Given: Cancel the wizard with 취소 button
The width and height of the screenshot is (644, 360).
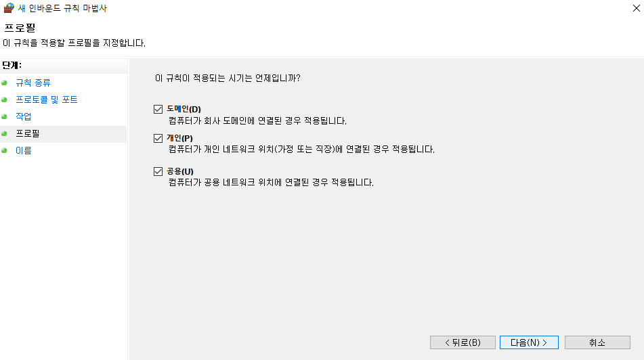Looking at the screenshot, I should (597, 342).
